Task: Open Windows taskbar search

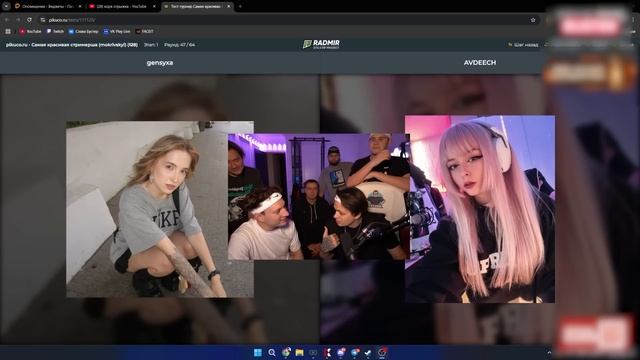Action: pyautogui.click(x=271, y=353)
